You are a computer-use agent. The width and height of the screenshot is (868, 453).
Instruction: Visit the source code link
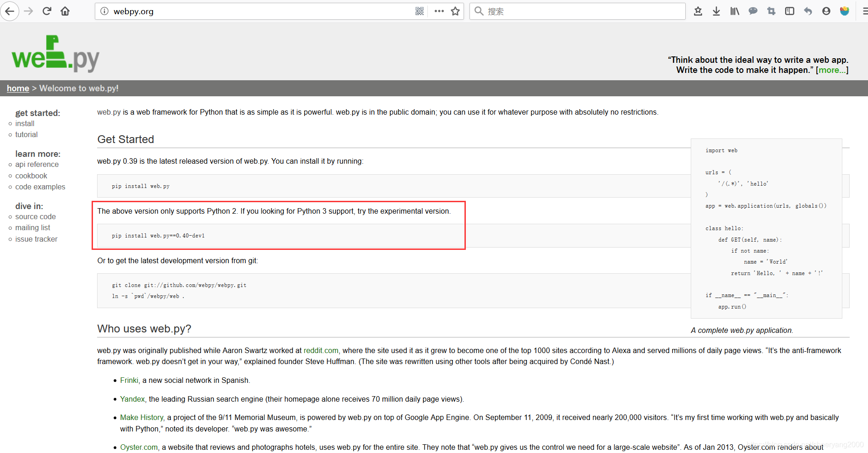pyautogui.click(x=36, y=216)
